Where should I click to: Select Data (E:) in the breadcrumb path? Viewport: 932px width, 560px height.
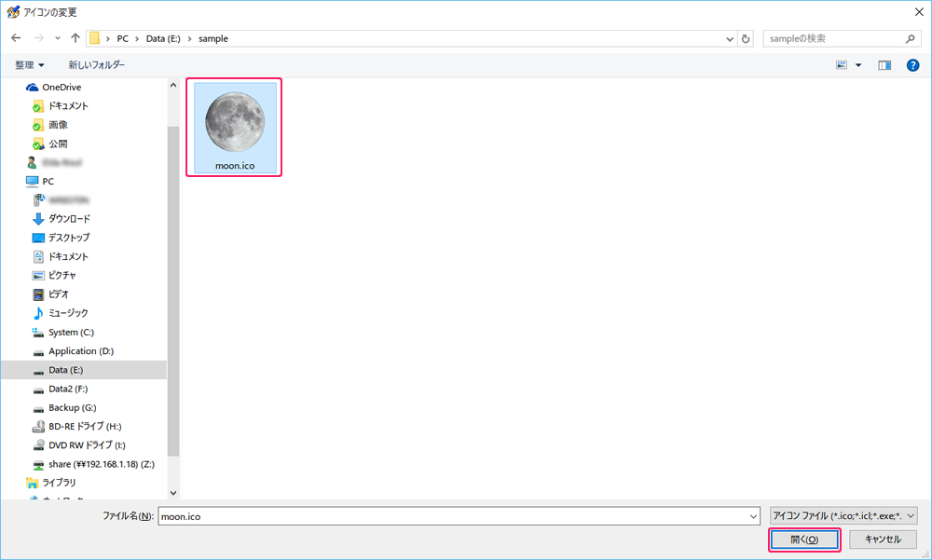pyautogui.click(x=163, y=38)
